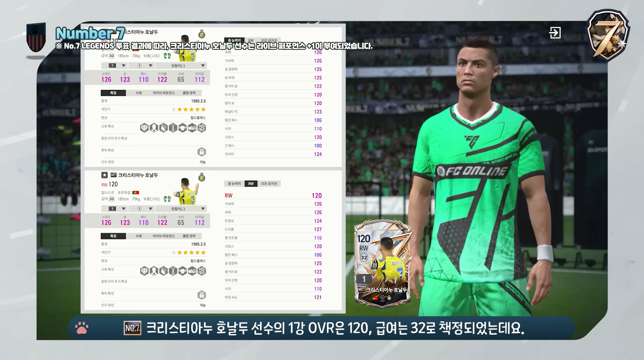644x360 pixels.
Task: Click the helmet head trait icon in upper panel
Action: pyautogui.click(x=164, y=128)
